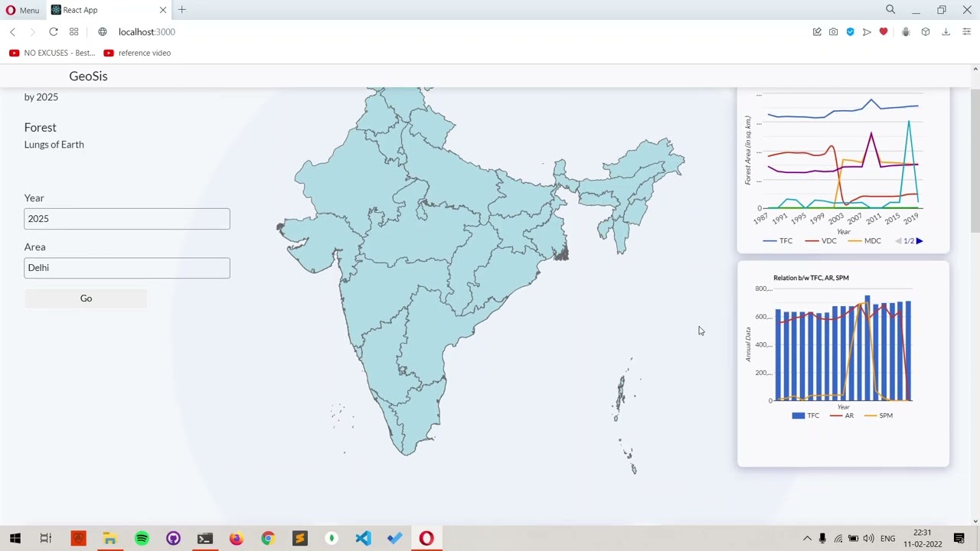Open the terminal from taskbar

click(x=204, y=539)
